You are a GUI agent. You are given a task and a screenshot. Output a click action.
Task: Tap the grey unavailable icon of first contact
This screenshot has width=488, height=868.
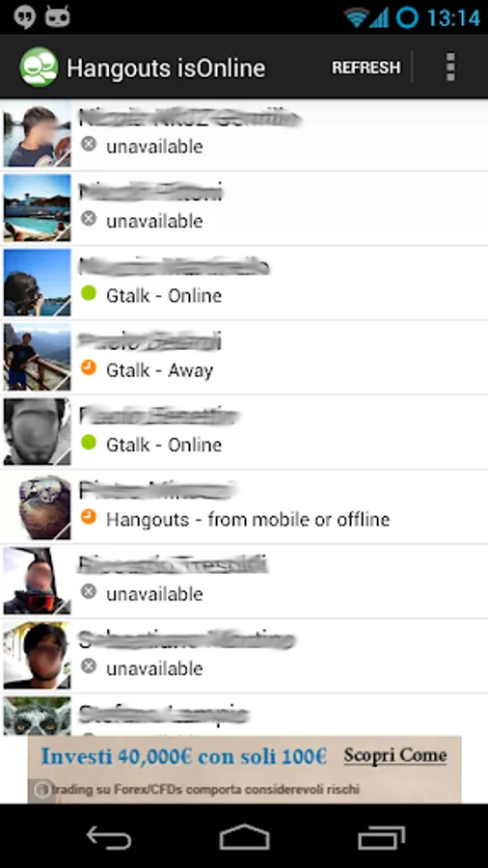click(89, 145)
